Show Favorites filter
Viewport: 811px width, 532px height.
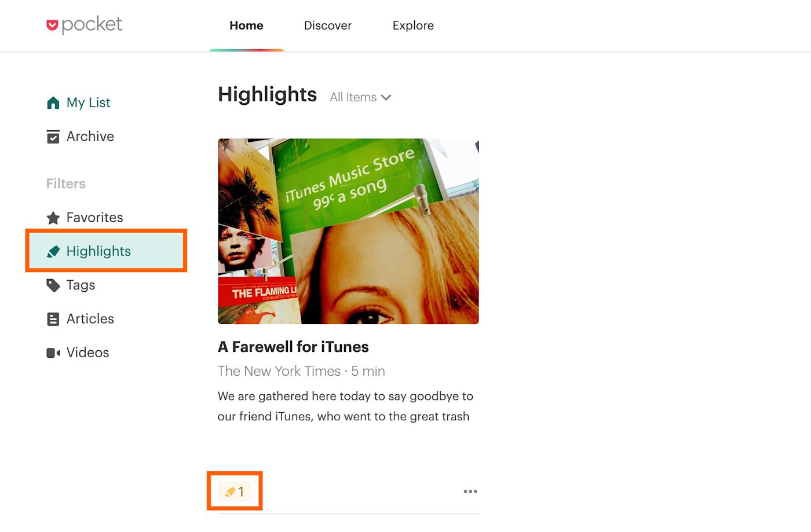pos(95,218)
